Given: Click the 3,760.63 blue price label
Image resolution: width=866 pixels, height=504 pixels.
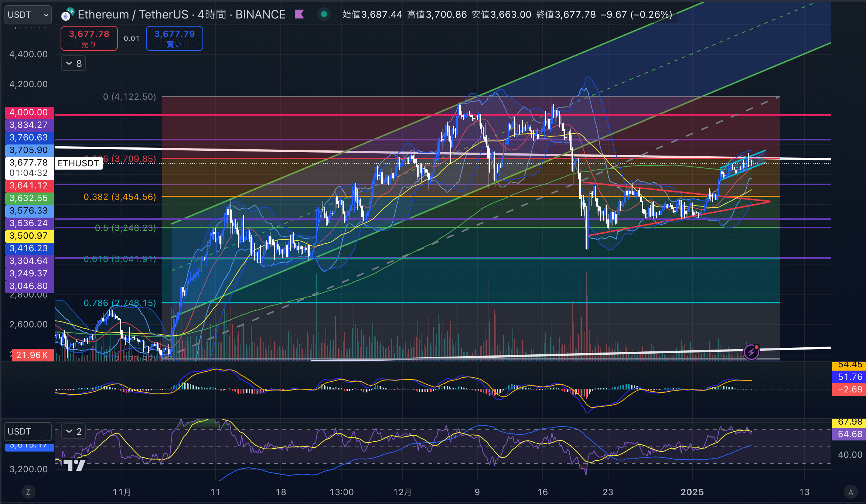Looking at the screenshot, I should coord(29,137).
